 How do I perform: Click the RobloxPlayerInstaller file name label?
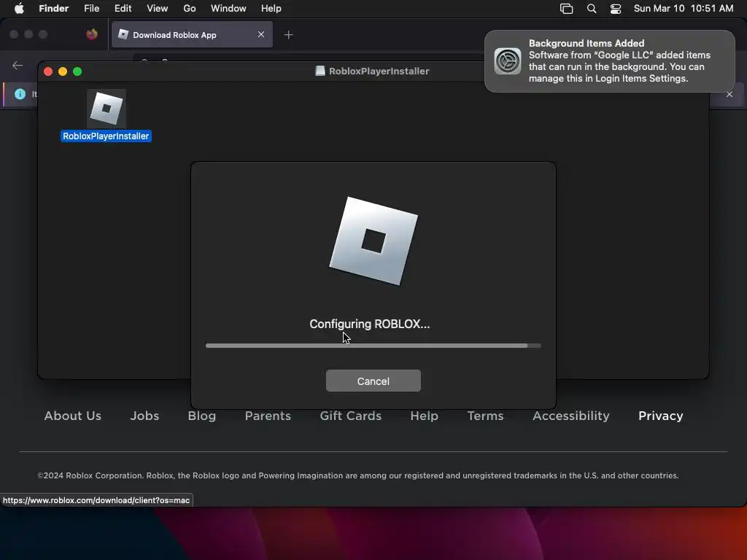coord(106,136)
